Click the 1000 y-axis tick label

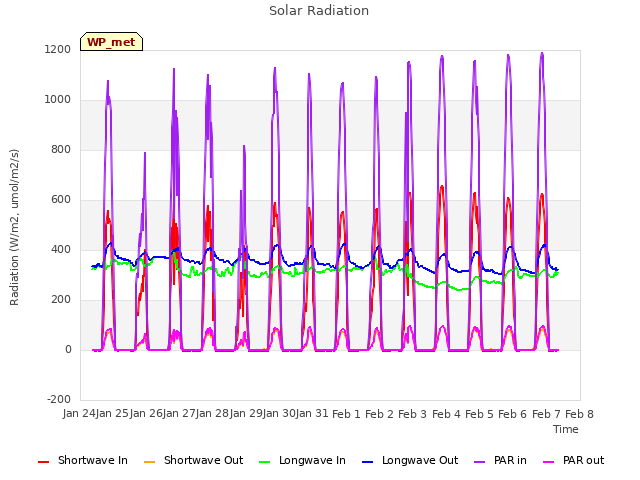58,100
